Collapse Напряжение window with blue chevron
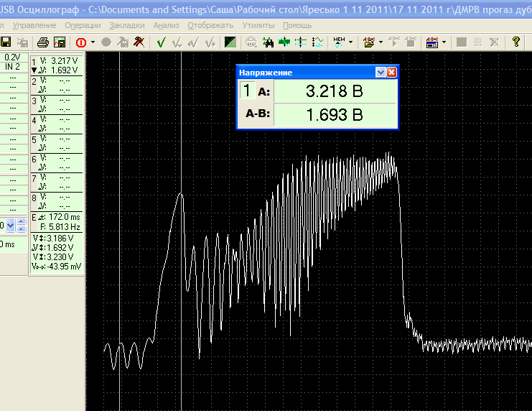 [381, 73]
